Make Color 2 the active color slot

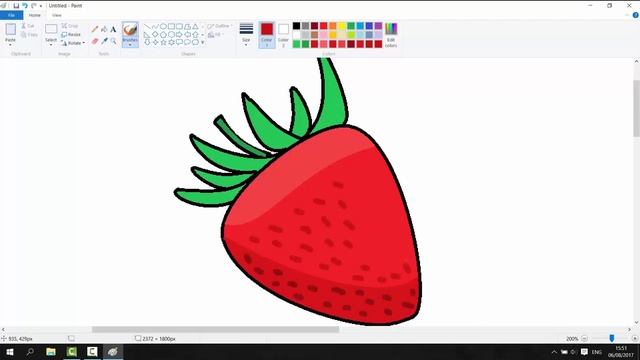(283, 34)
